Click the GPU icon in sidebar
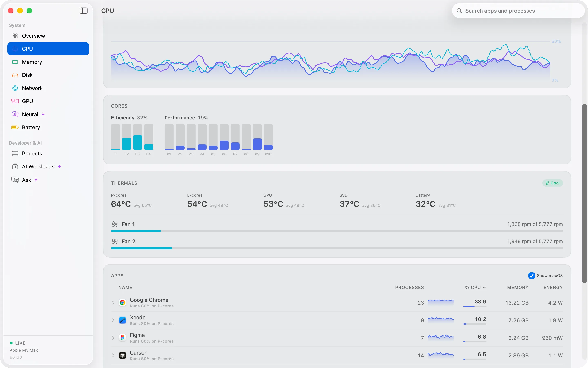 click(x=15, y=101)
